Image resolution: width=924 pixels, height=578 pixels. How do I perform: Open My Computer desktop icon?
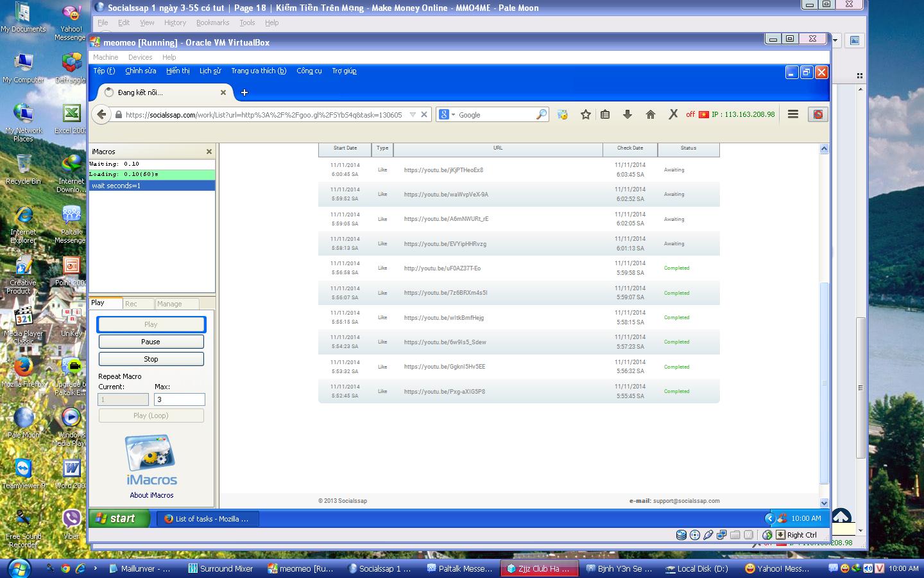[24, 68]
